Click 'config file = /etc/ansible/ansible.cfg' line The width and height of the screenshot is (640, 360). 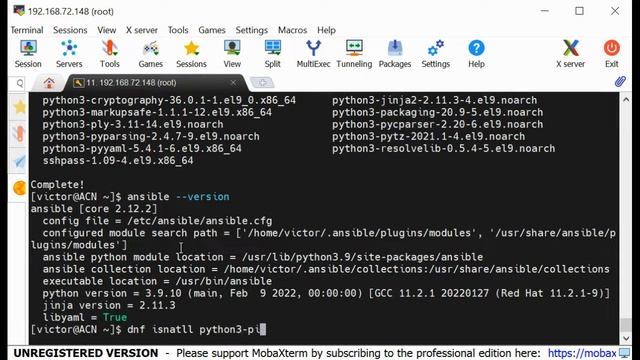coord(157,221)
